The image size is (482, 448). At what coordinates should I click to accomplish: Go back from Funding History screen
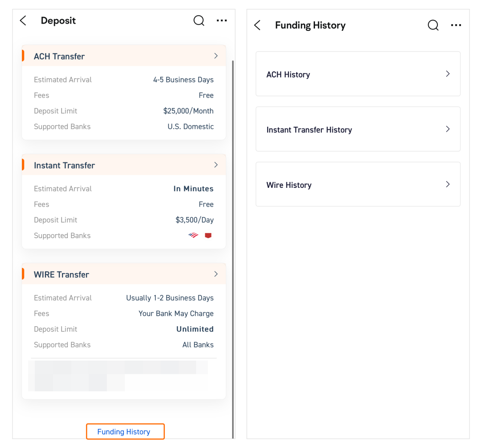click(x=258, y=25)
